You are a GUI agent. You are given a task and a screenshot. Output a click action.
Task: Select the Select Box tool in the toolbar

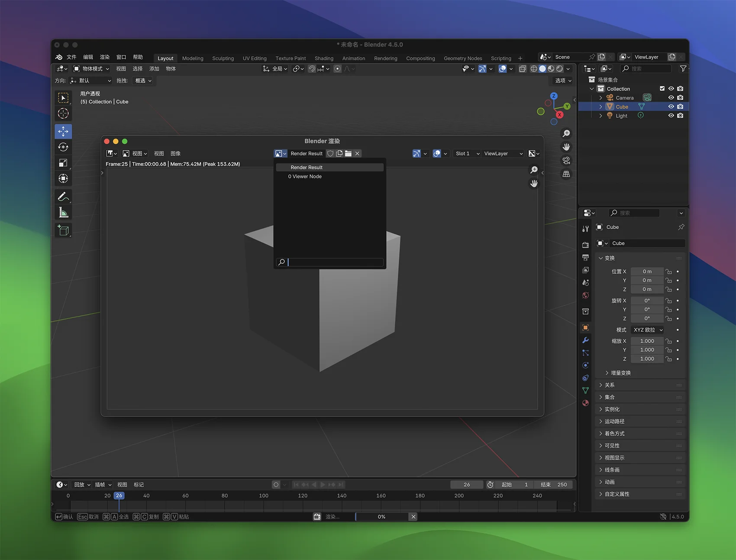(x=63, y=98)
